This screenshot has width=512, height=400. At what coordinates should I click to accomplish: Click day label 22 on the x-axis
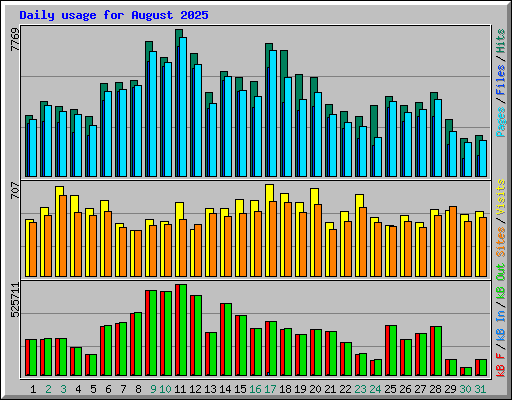[x=345, y=389]
